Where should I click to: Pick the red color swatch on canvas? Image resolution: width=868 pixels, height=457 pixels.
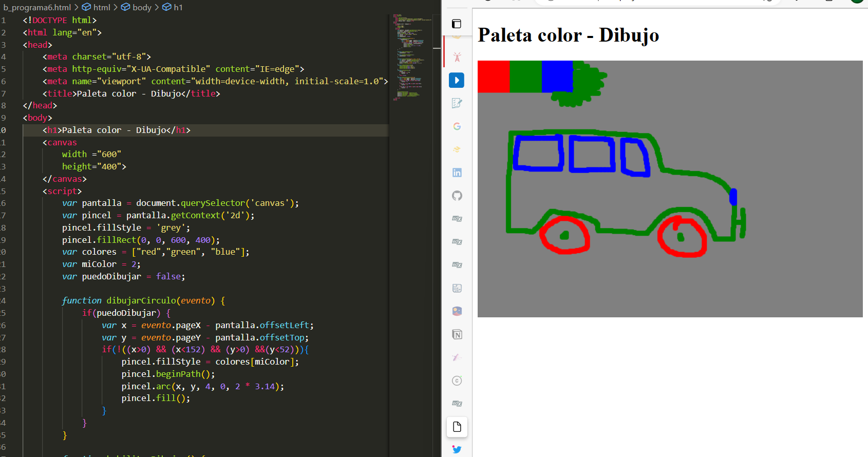pos(494,77)
